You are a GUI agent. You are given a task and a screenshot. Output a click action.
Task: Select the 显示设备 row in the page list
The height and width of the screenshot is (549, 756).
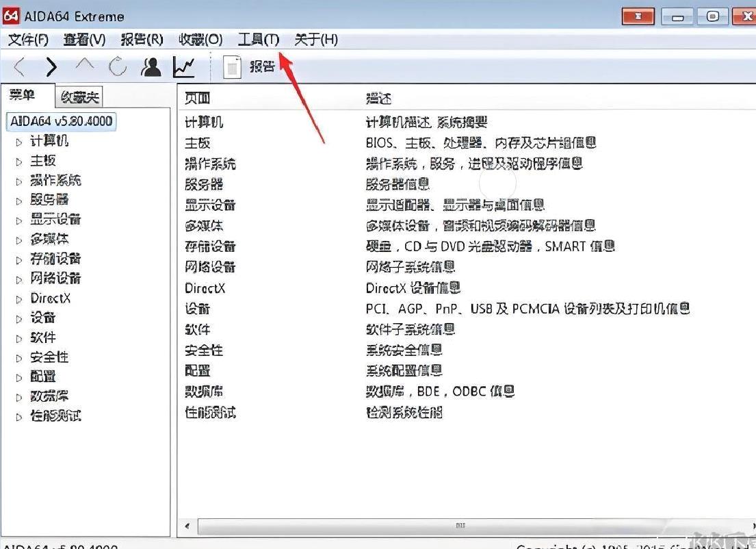210,205
